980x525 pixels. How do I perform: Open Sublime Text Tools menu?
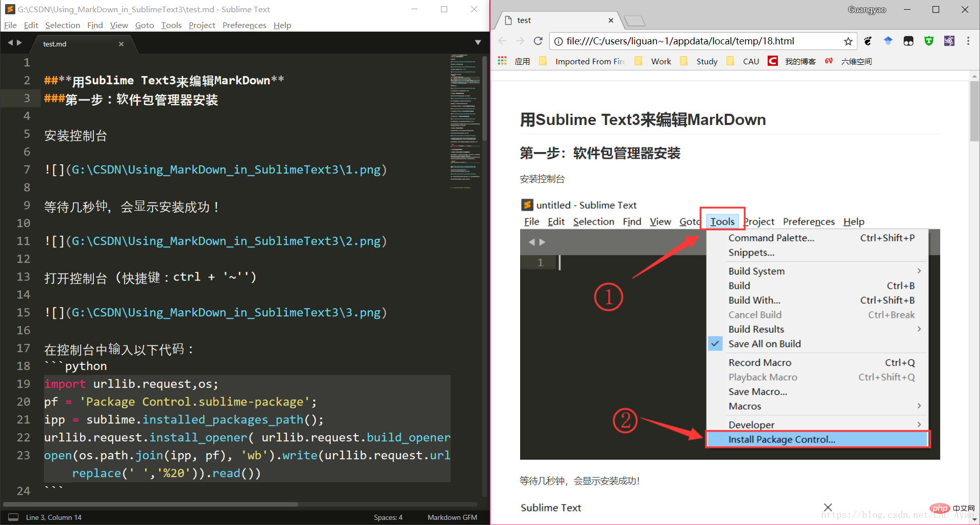171,25
